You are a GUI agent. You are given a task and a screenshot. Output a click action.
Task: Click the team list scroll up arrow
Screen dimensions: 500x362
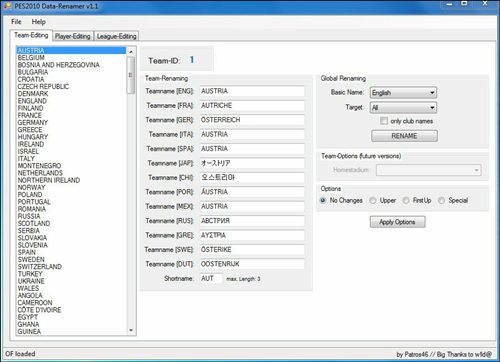(131, 51)
